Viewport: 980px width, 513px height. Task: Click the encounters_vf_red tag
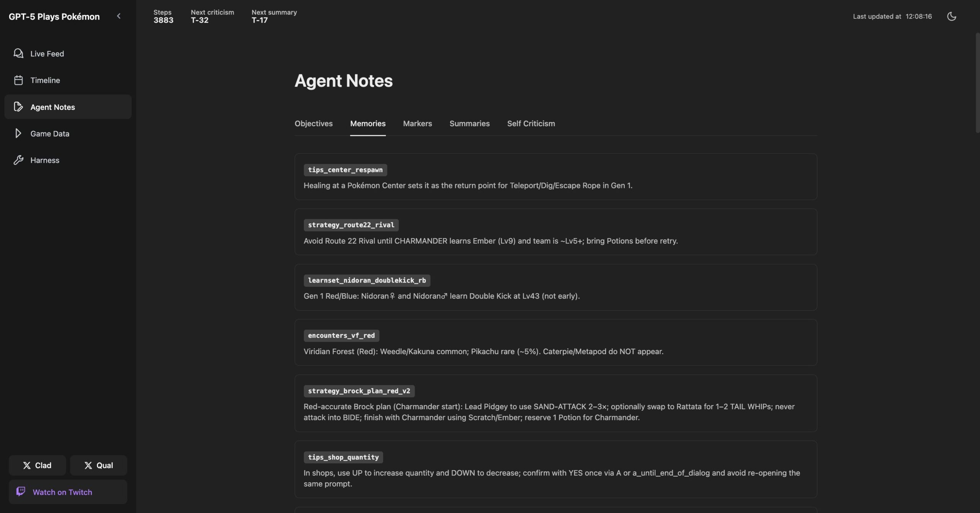341,335
